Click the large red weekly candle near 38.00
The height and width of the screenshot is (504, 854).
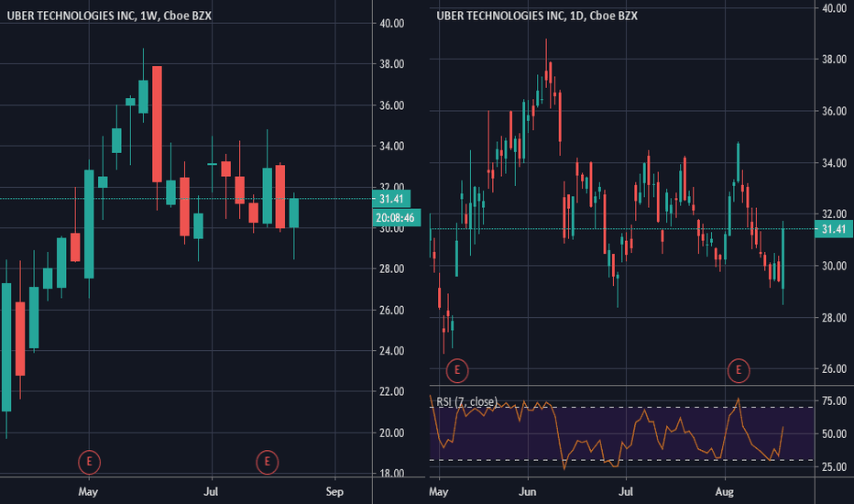(x=157, y=125)
